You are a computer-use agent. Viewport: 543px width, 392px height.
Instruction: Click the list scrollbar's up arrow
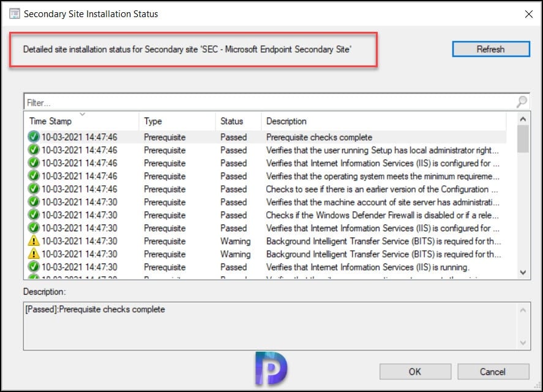coord(523,119)
